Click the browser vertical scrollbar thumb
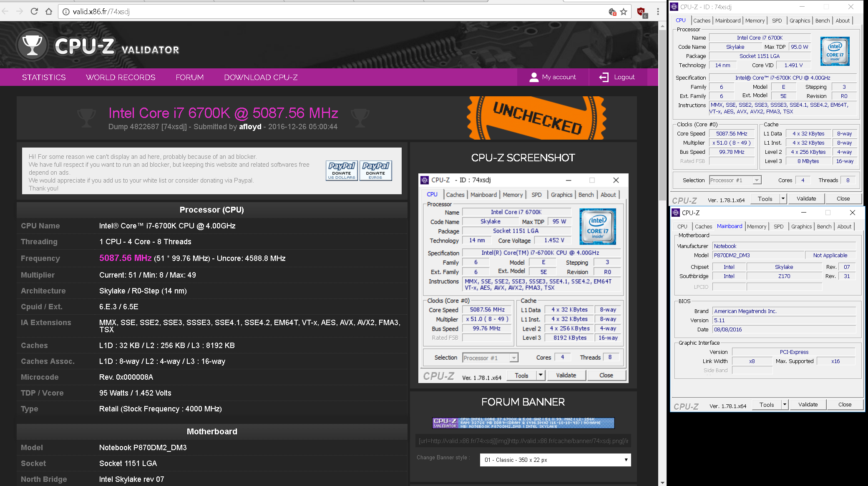 click(662, 115)
